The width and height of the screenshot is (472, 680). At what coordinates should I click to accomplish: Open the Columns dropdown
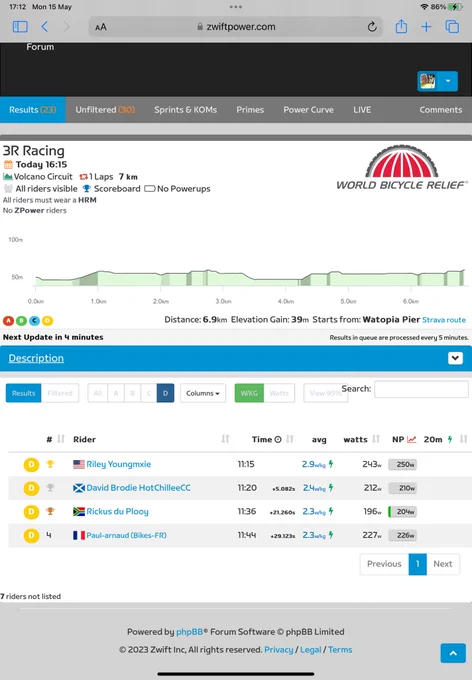(x=203, y=393)
